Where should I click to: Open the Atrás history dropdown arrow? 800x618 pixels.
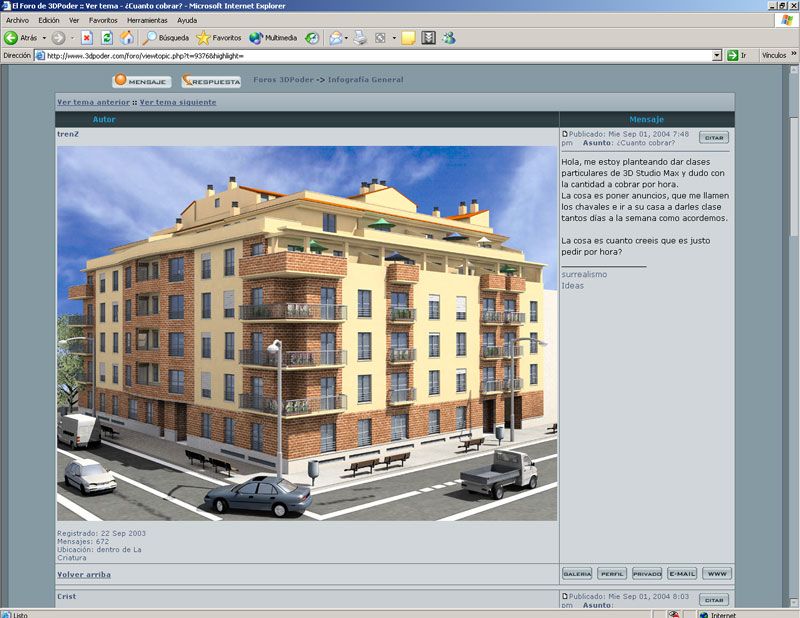point(44,38)
